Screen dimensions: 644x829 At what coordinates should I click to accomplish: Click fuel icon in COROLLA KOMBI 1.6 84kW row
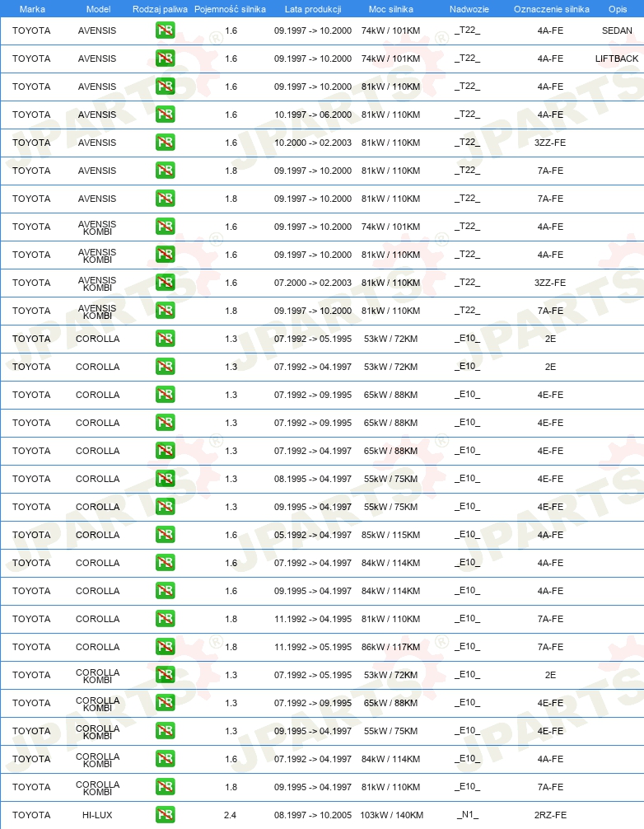click(x=166, y=759)
